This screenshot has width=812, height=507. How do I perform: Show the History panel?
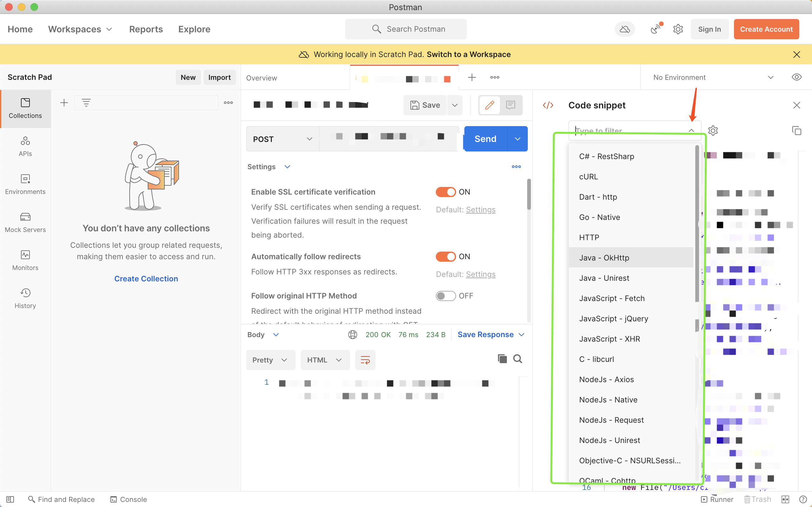[25, 298]
